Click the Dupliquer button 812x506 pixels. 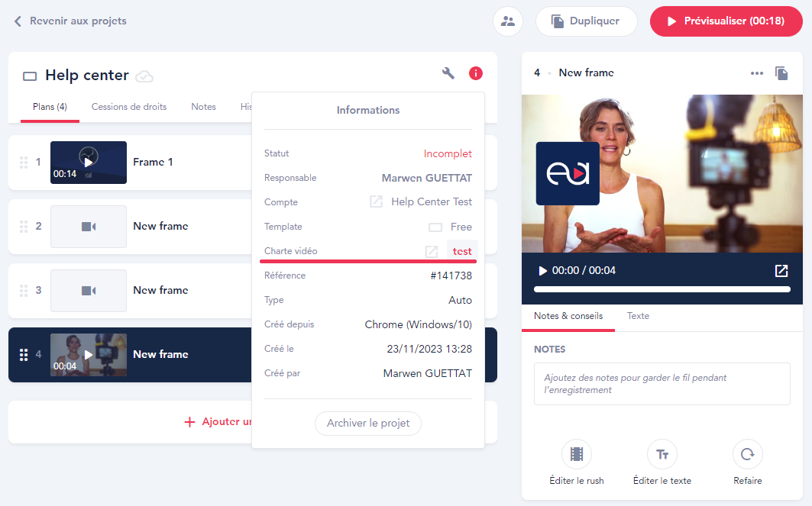pos(586,21)
